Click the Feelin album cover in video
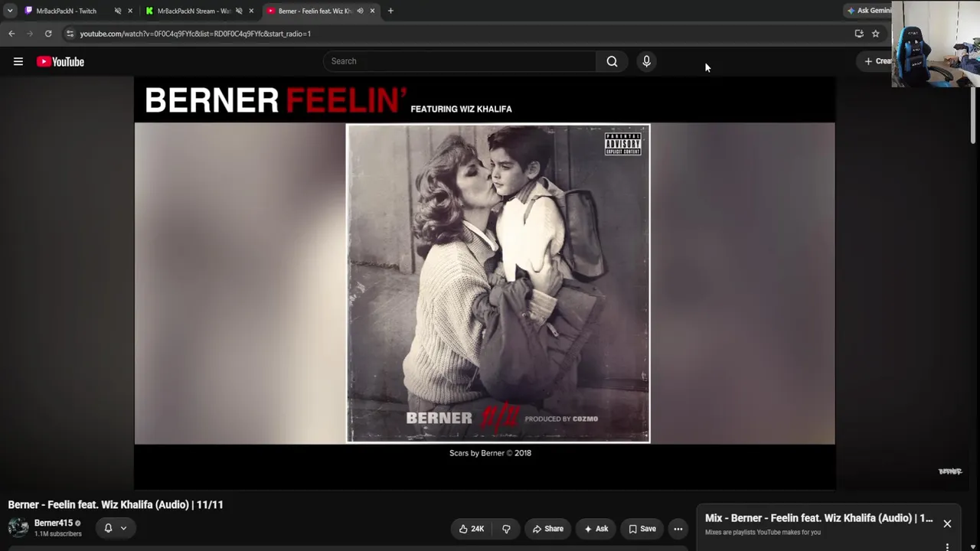The width and height of the screenshot is (980, 551). tap(498, 283)
